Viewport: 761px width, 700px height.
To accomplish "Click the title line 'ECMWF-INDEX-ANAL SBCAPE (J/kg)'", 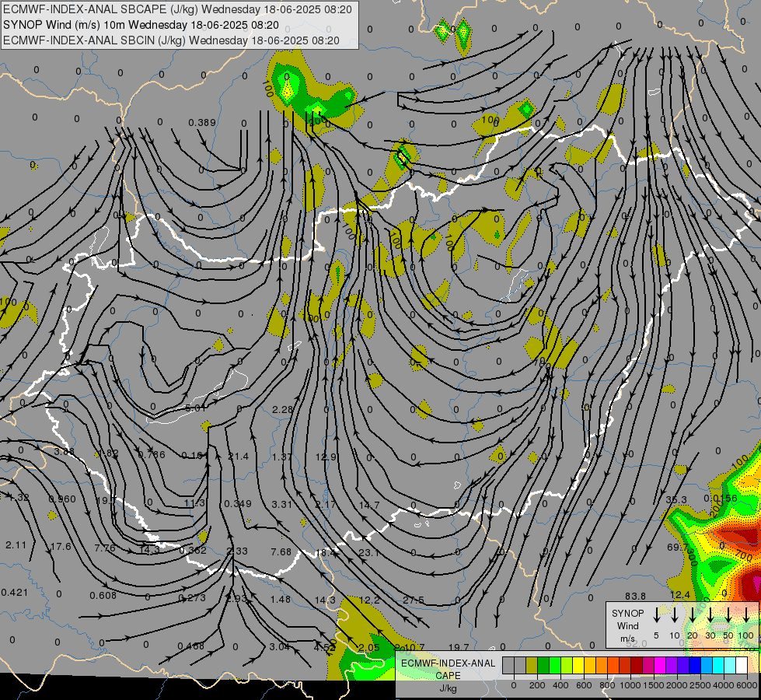I will coord(177,9).
